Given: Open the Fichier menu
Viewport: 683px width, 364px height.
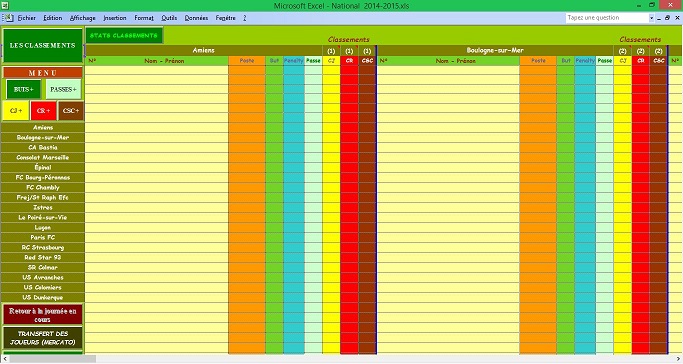Looking at the screenshot, I should 27,18.
